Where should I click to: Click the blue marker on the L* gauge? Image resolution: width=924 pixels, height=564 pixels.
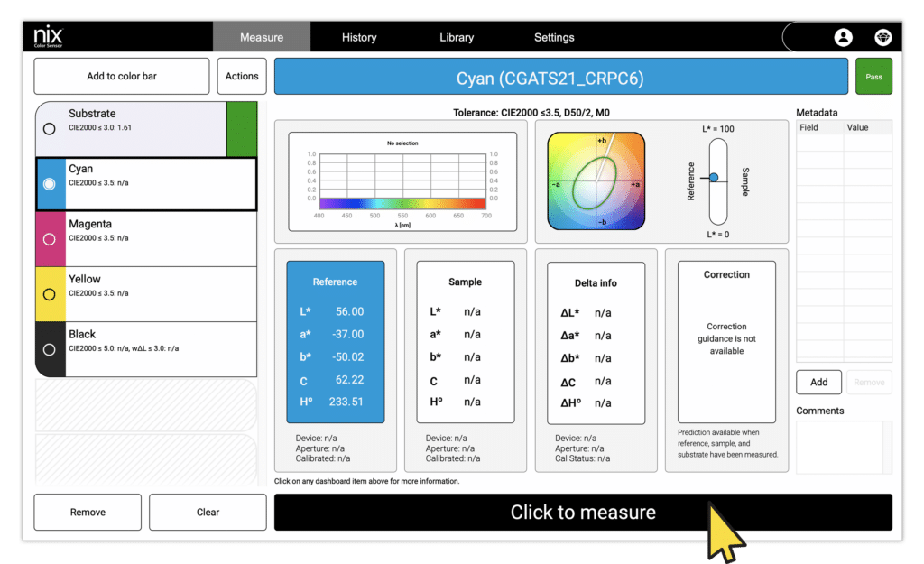tap(716, 178)
